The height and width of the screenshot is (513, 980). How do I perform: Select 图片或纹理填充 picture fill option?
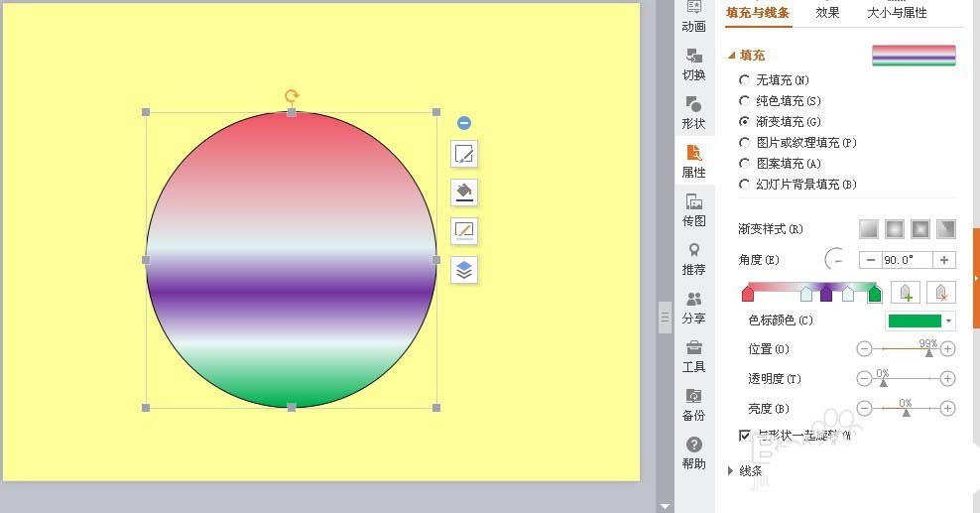coord(796,143)
